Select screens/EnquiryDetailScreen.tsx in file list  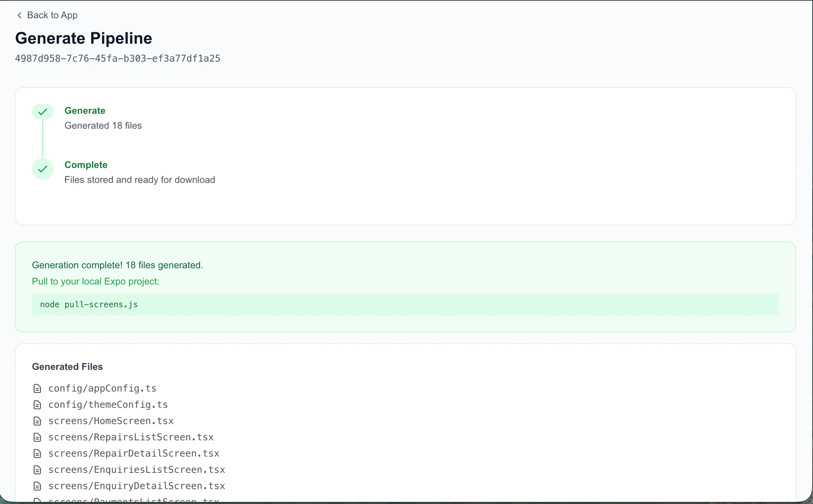pyautogui.click(x=137, y=486)
